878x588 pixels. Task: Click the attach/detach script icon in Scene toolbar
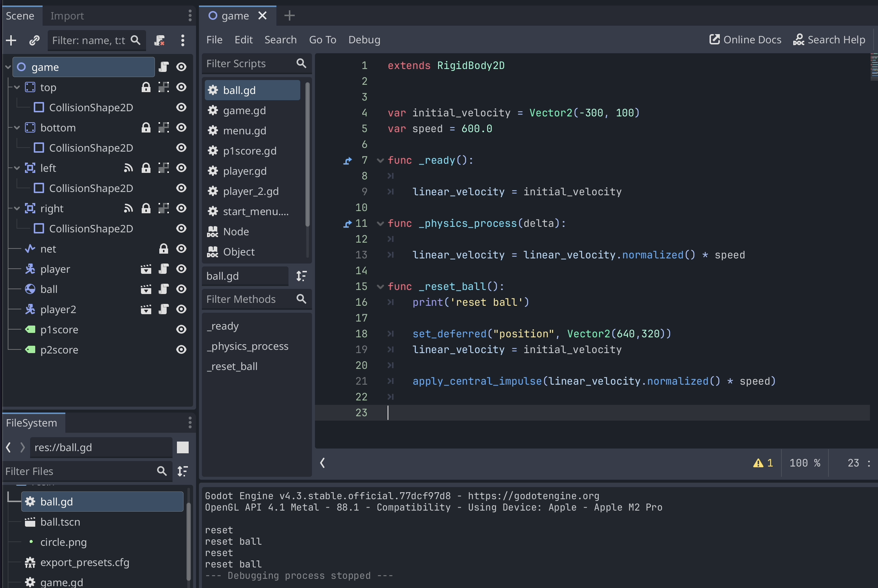tap(160, 40)
